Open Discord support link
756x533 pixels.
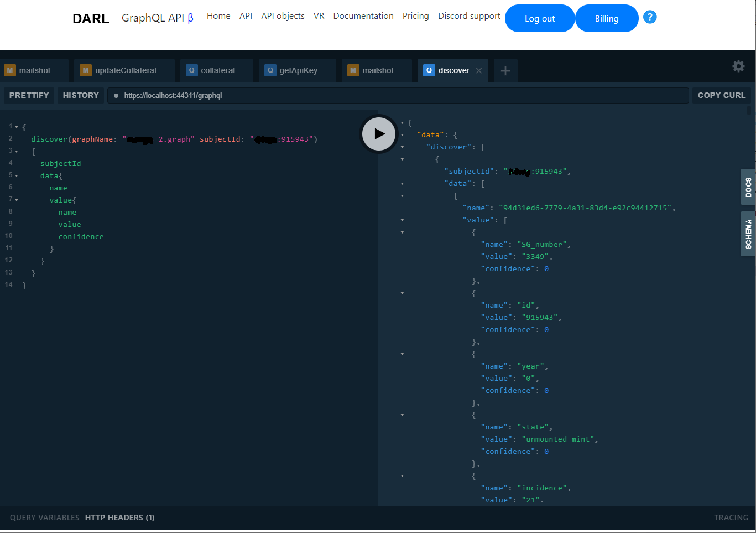[x=469, y=16]
